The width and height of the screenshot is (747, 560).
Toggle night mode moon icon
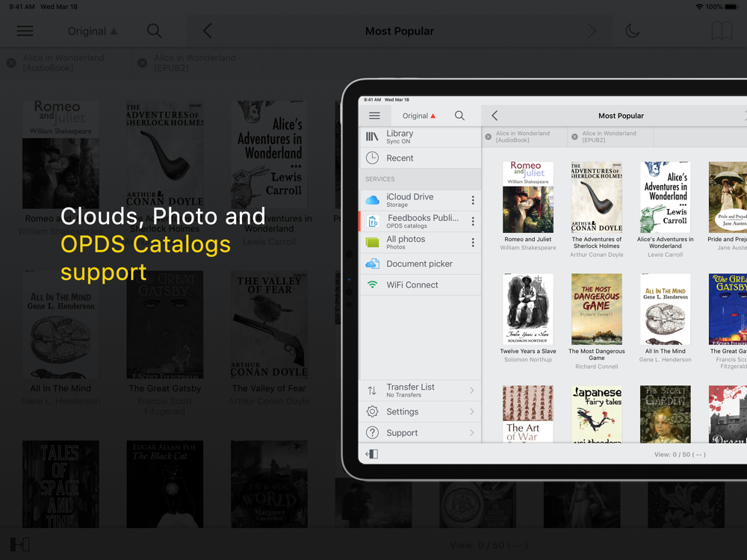pyautogui.click(x=632, y=31)
